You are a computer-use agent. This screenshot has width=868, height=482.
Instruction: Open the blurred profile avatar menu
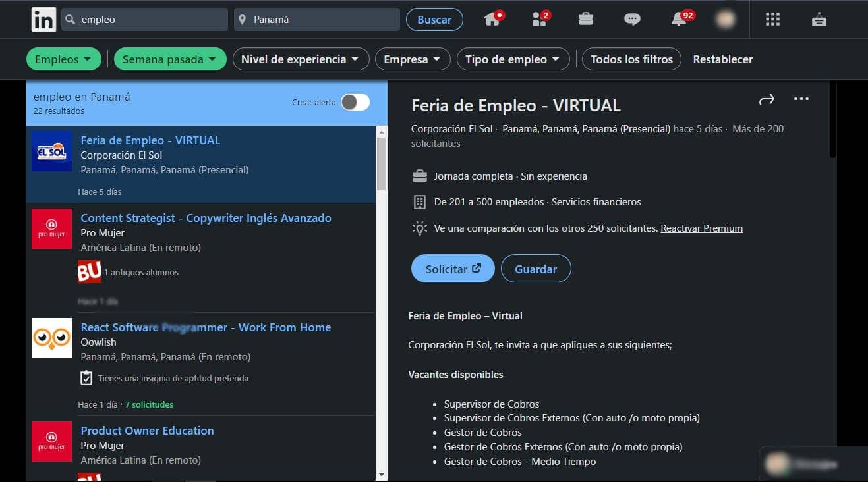[x=726, y=19]
